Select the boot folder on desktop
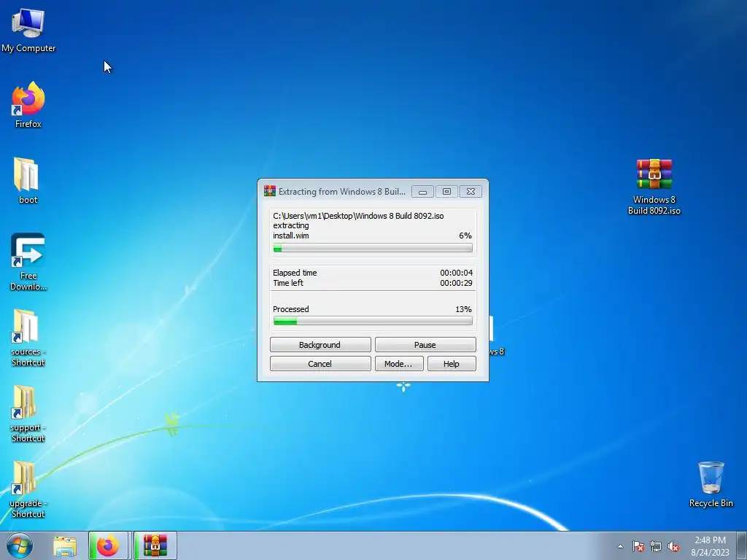This screenshot has width=747, height=560. [28, 181]
